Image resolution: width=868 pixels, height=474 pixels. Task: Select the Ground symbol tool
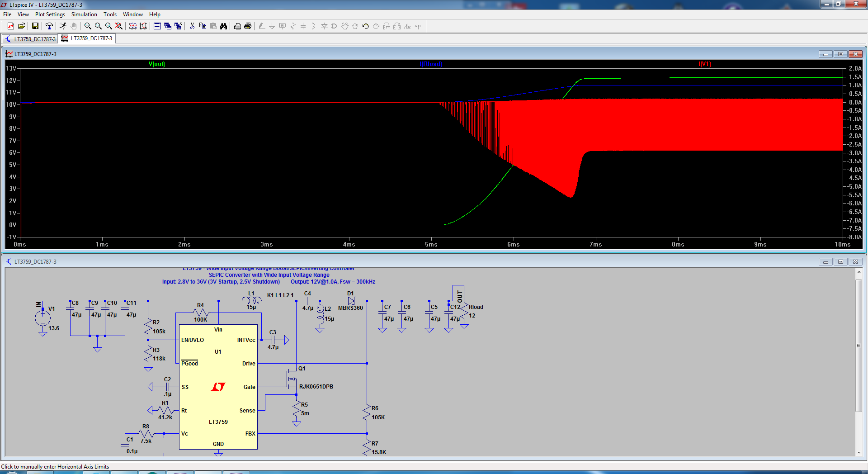point(272,26)
